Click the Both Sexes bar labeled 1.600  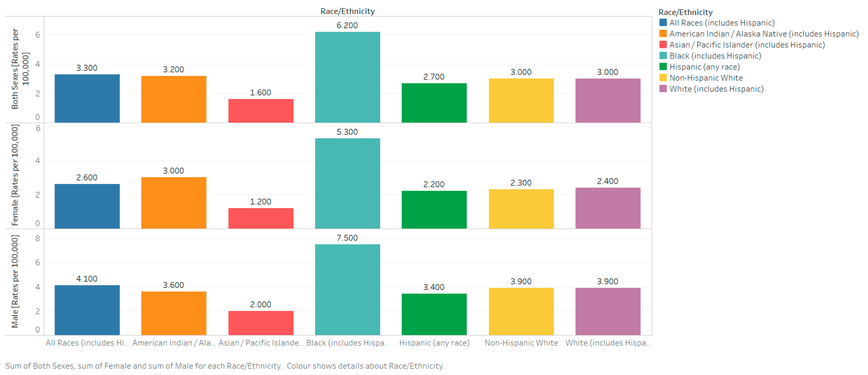coord(261,111)
